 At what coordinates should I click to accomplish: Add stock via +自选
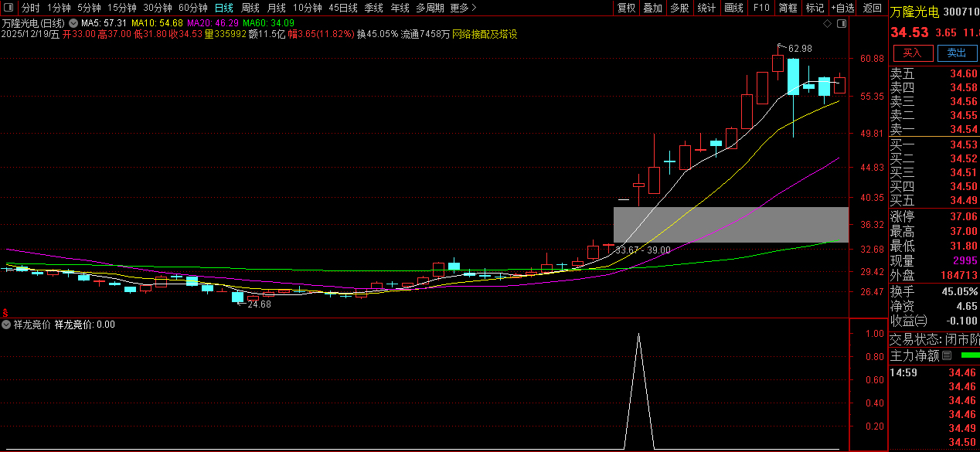[843, 8]
